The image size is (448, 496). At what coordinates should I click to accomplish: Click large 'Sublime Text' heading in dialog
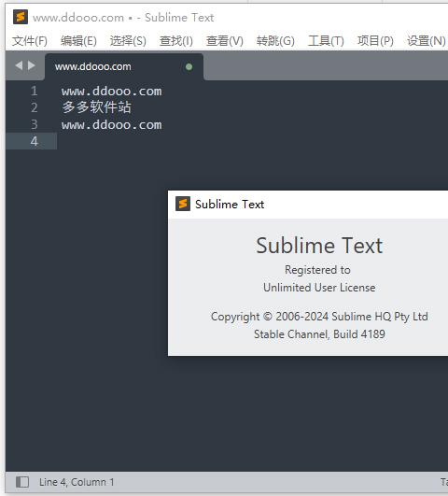coord(319,246)
